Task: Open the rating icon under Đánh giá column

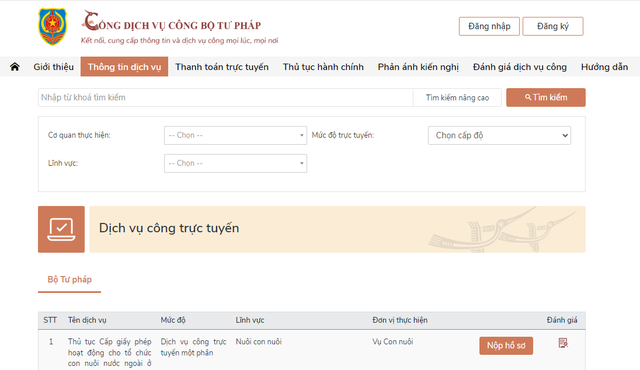Action: [563, 343]
